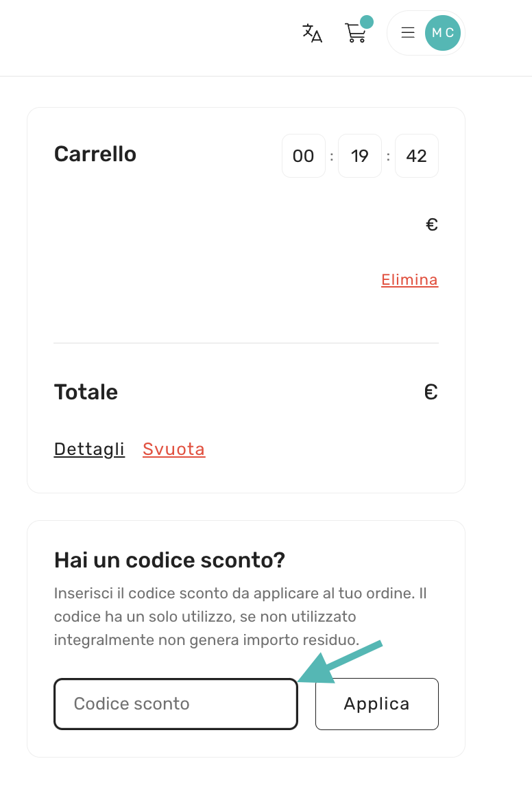Open the shopping cart icon

(x=355, y=33)
